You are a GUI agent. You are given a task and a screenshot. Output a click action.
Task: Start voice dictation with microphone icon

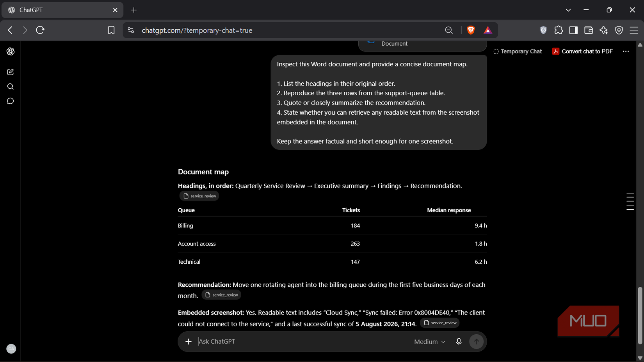click(459, 342)
